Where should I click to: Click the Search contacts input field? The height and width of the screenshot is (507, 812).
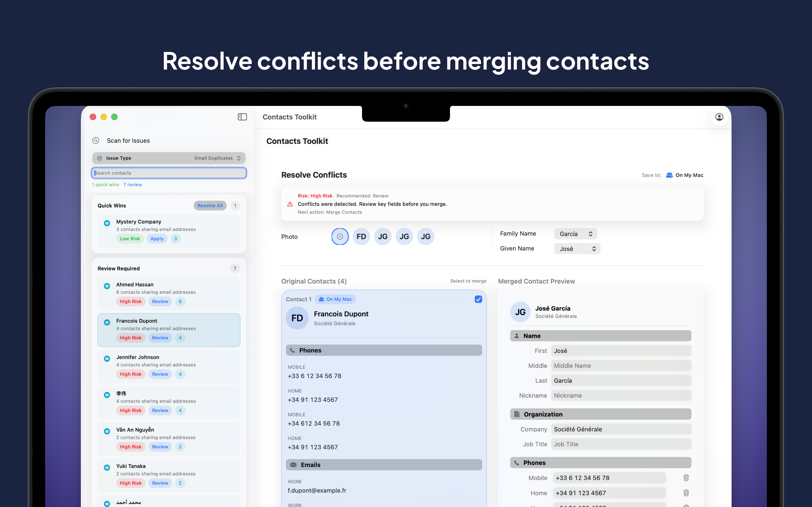click(x=169, y=173)
